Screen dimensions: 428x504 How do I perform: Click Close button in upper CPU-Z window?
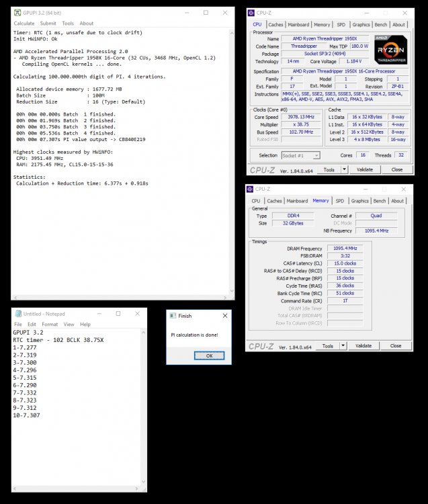397,170
